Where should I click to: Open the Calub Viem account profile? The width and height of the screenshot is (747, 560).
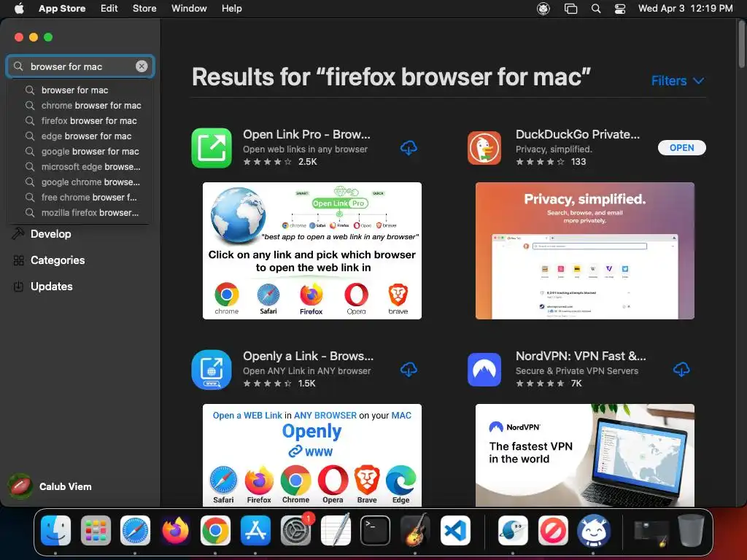point(51,486)
